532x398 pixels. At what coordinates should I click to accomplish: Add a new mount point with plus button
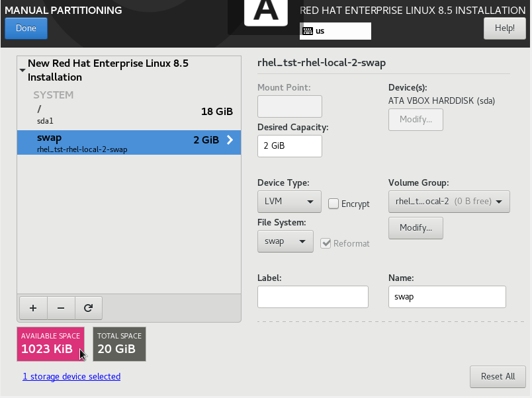click(33, 308)
